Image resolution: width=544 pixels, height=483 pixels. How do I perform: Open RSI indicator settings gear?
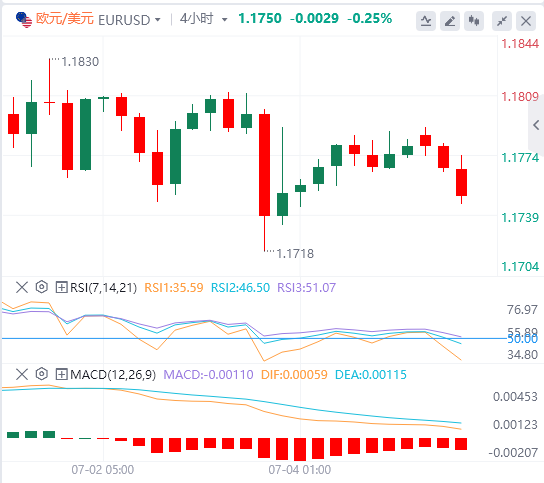click(42, 287)
